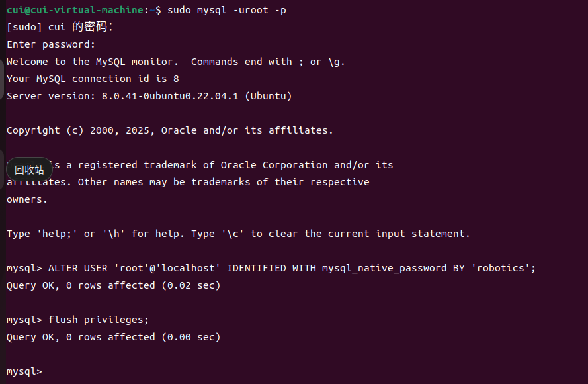
Task: Click the [sudo] cui 的密码 line
Action: pos(60,26)
